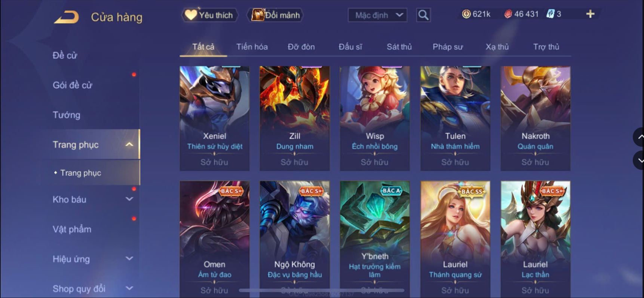
Task: Select the Xeniel Thiên sứ hủy diệt skin
Action: point(215,118)
